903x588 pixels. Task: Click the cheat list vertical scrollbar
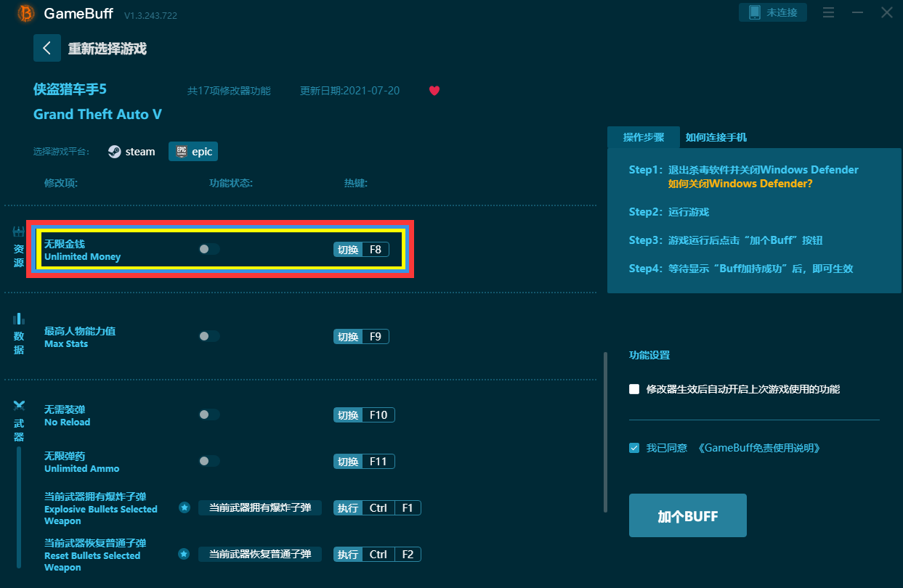(x=604, y=432)
